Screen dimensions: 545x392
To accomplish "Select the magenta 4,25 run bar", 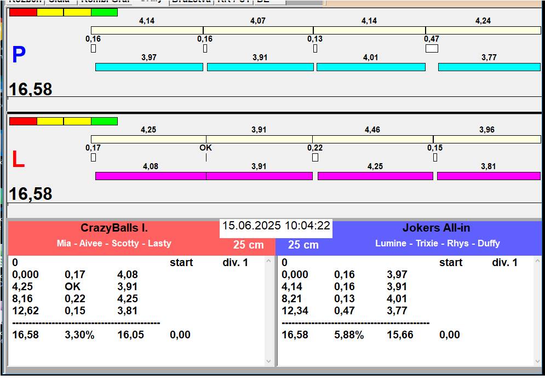I will coord(375,176).
